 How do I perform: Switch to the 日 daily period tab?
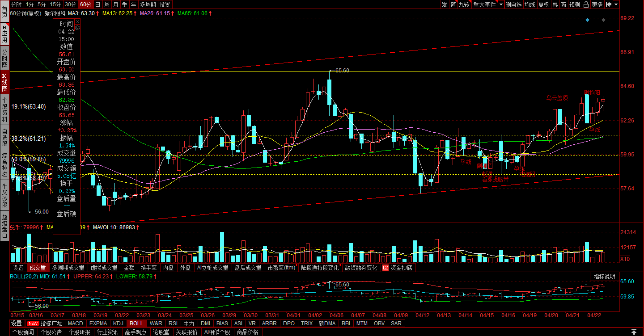(97, 4)
